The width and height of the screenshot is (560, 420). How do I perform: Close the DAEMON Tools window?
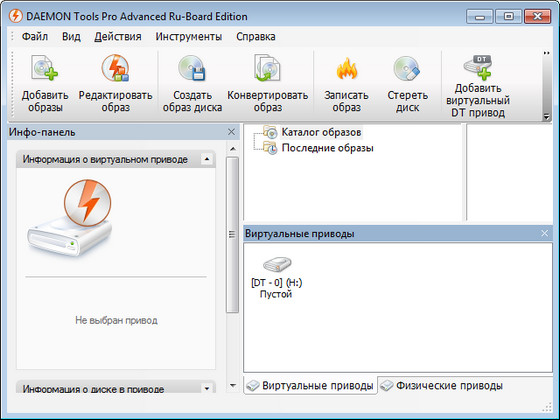pyautogui.click(x=538, y=16)
